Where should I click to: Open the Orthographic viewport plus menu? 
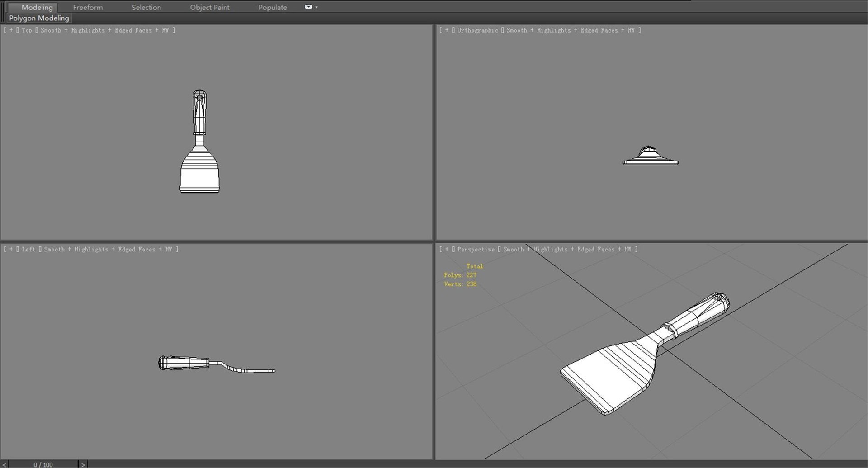447,30
